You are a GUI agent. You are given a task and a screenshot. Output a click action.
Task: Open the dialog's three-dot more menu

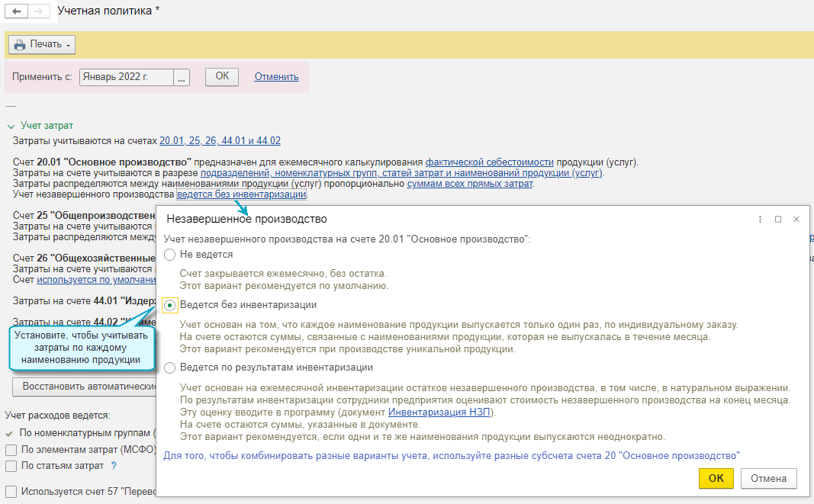[x=760, y=219]
